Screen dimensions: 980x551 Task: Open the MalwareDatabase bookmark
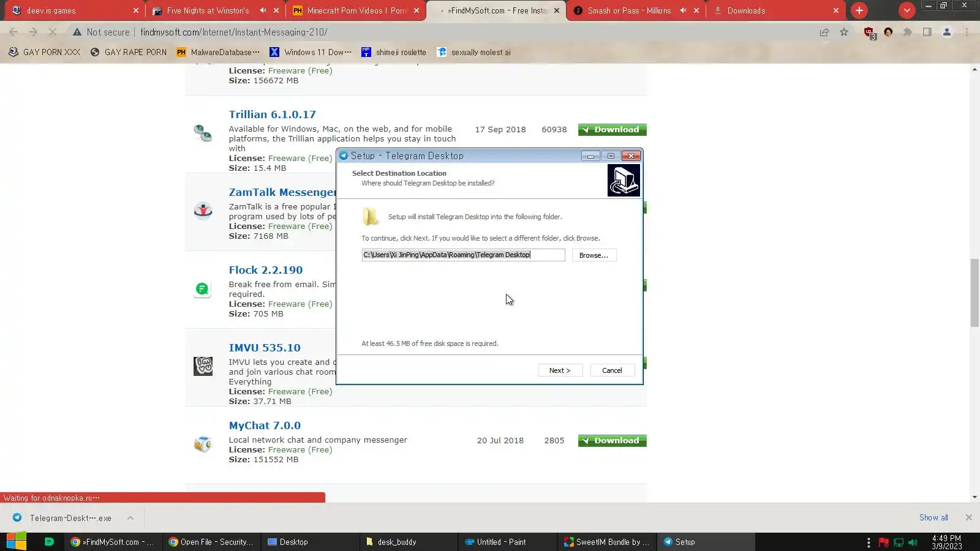pyautogui.click(x=218, y=52)
